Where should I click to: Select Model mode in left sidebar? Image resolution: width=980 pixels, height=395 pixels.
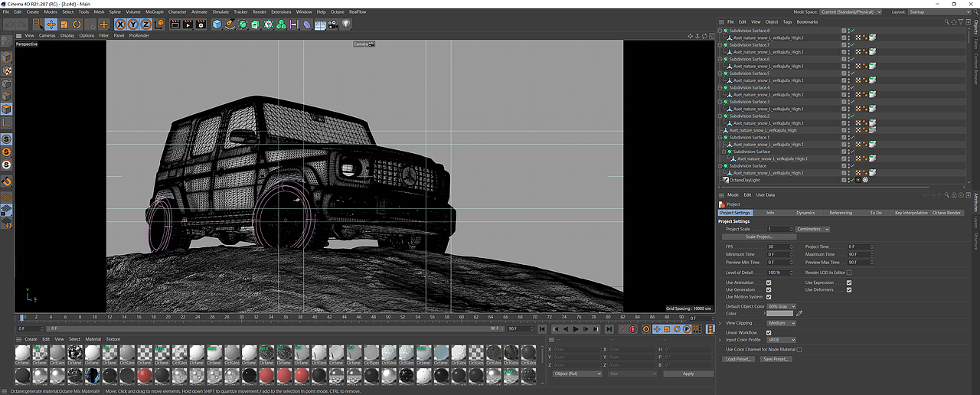tap(6, 57)
